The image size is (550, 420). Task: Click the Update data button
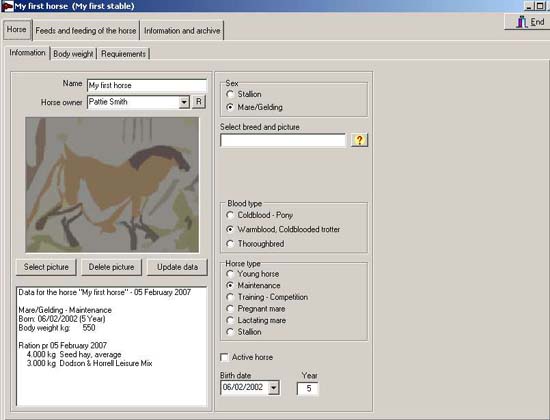(x=177, y=267)
